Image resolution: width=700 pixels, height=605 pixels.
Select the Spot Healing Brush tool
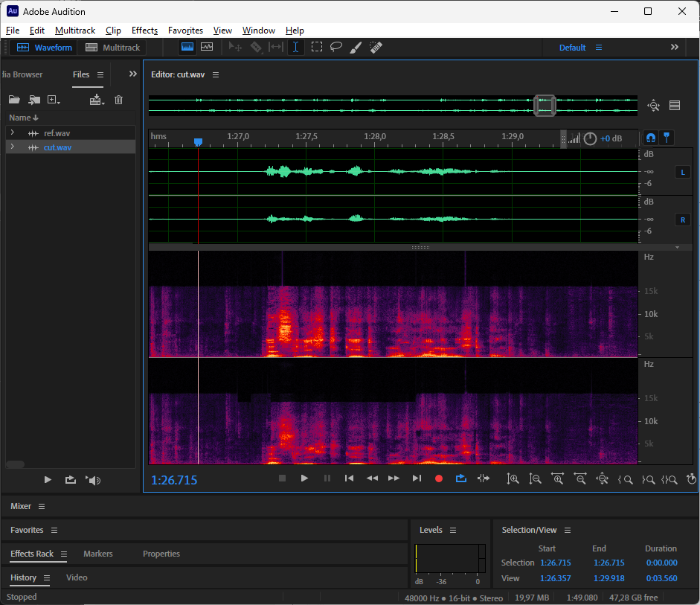pyautogui.click(x=376, y=47)
